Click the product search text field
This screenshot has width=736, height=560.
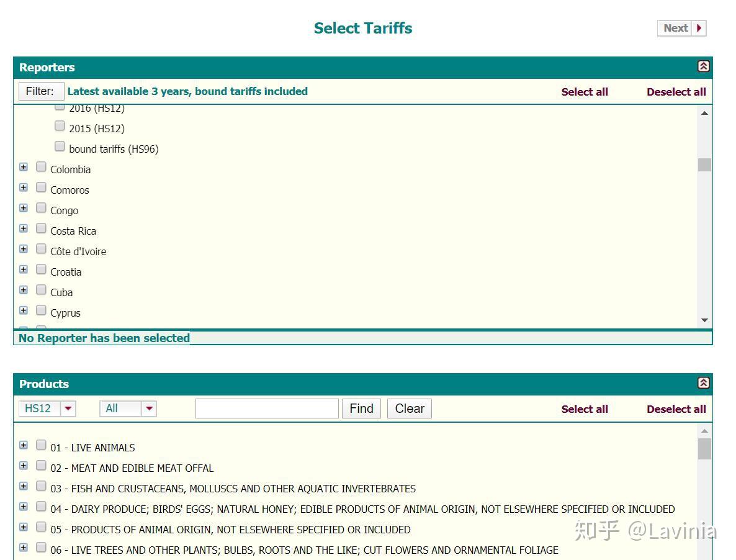[x=267, y=409]
